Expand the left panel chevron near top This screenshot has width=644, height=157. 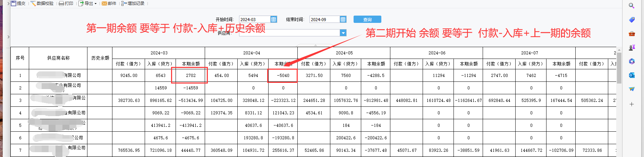pos(8,3)
